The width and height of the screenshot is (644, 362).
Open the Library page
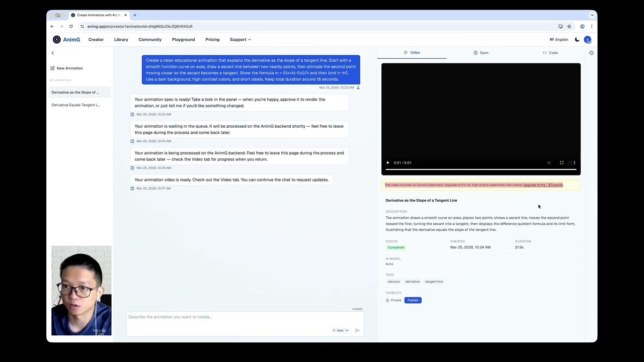click(x=121, y=40)
